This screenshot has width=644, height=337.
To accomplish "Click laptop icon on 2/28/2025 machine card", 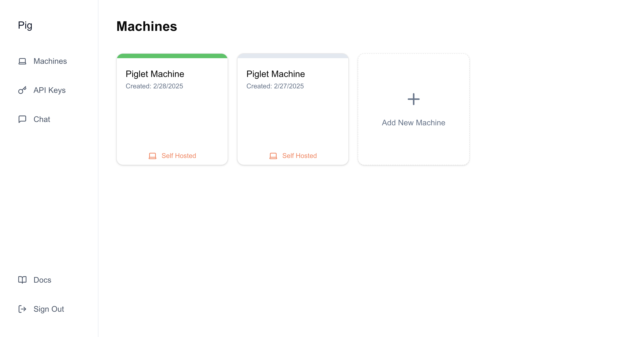I will click(x=152, y=156).
